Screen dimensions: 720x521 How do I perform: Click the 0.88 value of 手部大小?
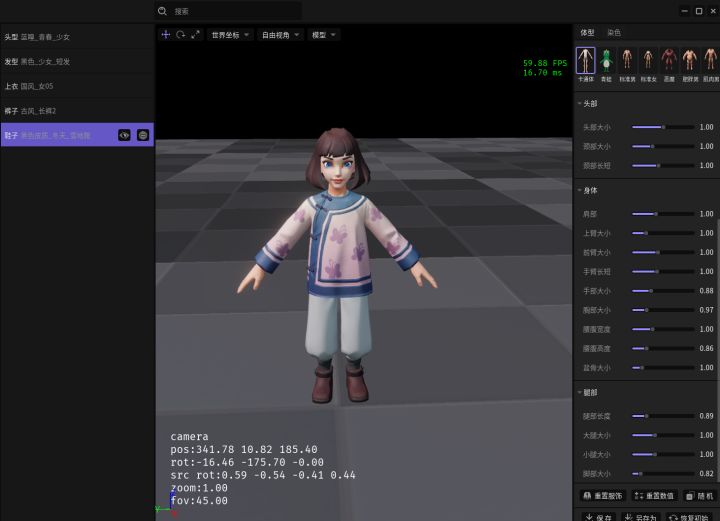click(706, 291)
